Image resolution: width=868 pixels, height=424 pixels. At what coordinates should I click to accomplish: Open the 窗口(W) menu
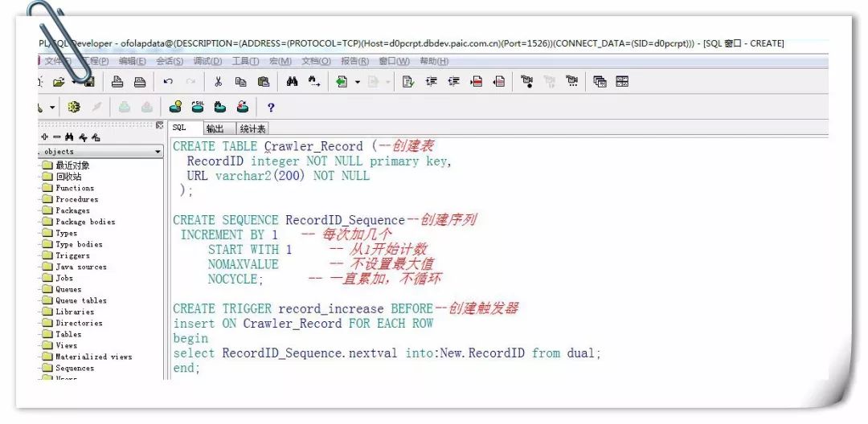click(x=394, y=61)
